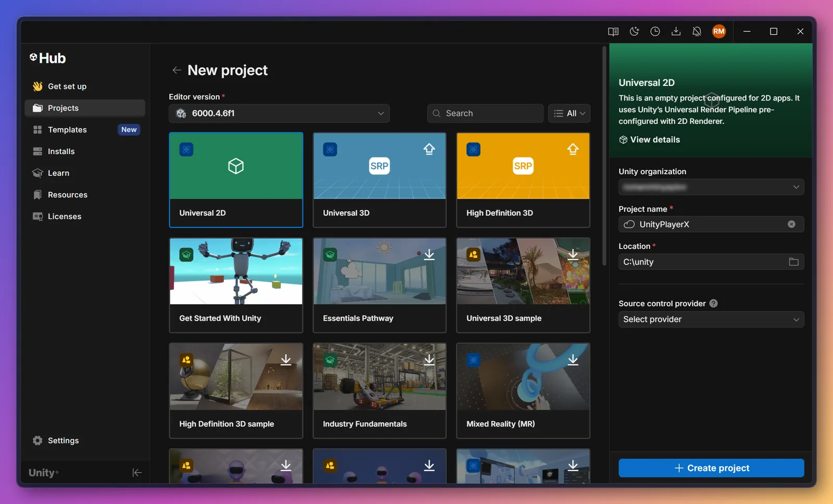This screenshot has height=504, width=833.
Task: Click the learning badge on Essentials Pathway
Action: point(330,254)
